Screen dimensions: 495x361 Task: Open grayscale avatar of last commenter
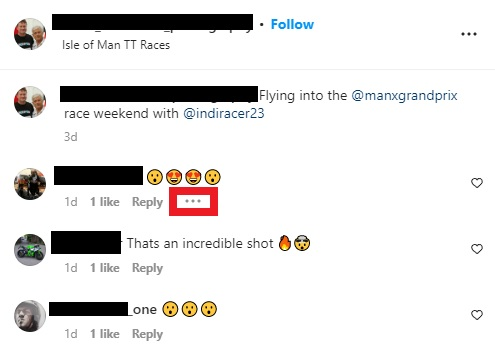pos(30,316)
